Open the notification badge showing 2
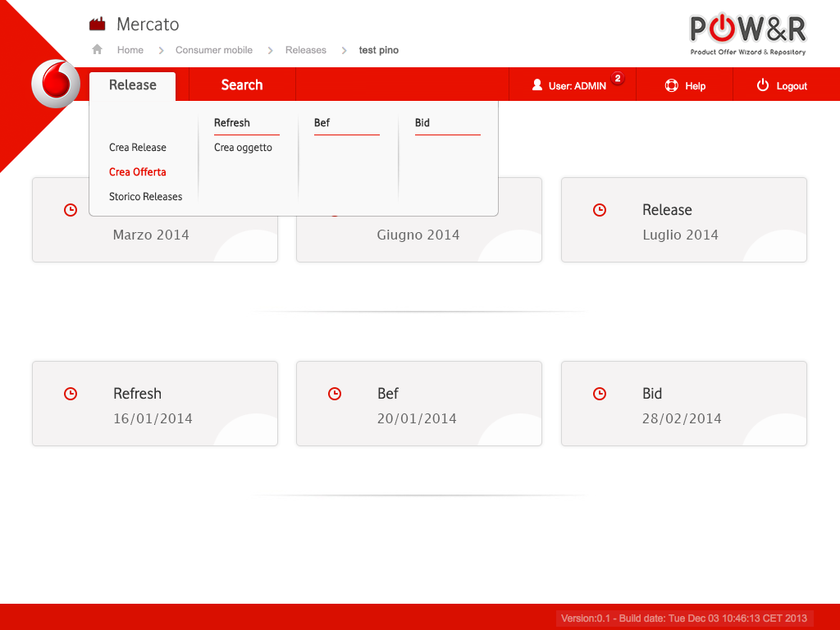 618,78
